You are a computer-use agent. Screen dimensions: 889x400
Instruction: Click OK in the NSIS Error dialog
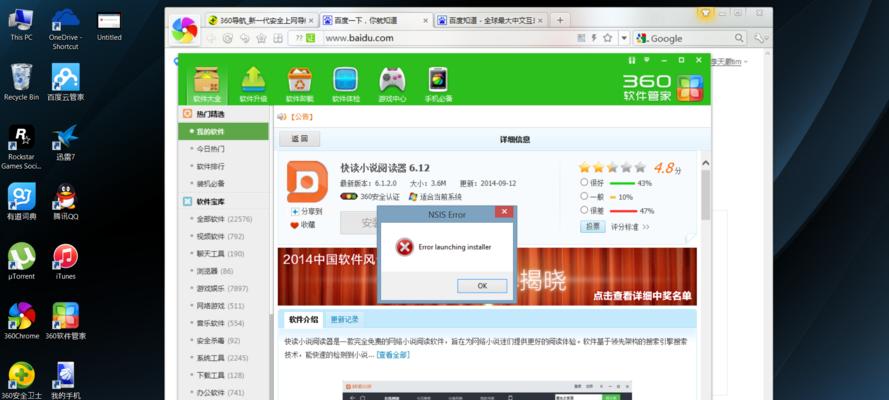482,286
